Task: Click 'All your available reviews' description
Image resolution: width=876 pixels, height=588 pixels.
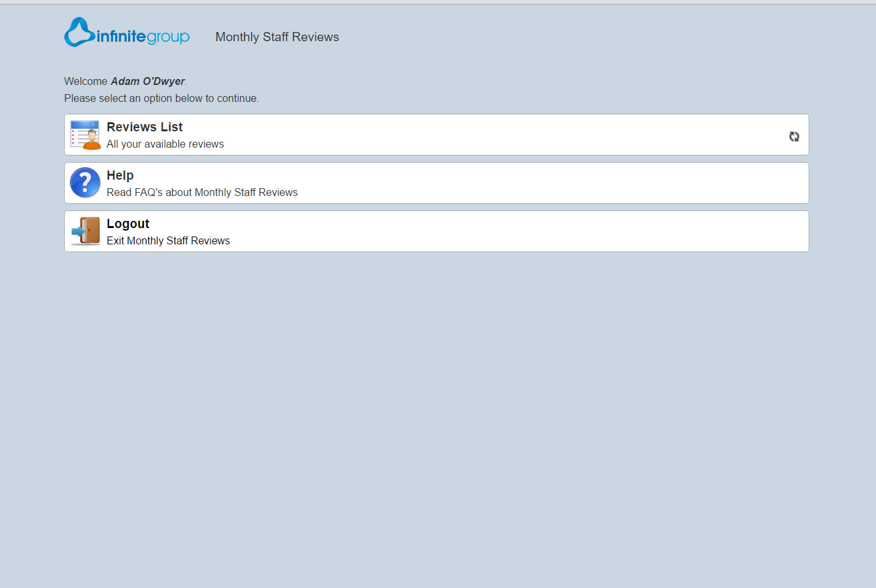Action: (165, 144)
